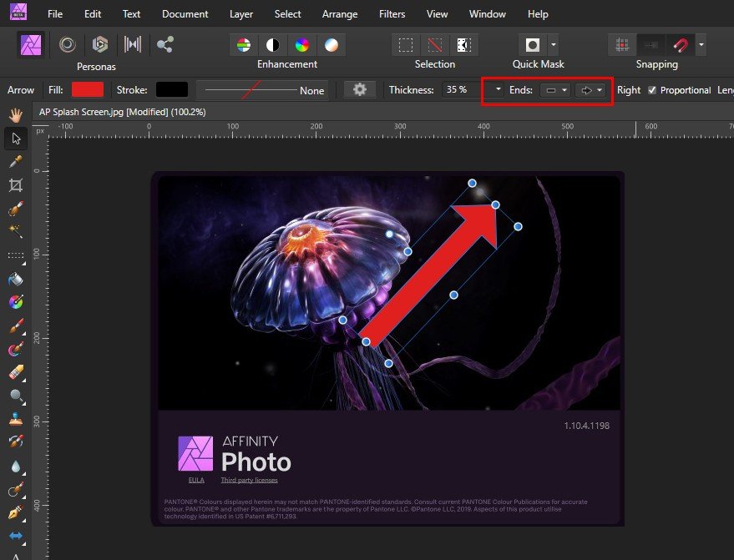The width and height of the screenshot is (734, 560).
Task: Open the Text menu
Action: tap(131, 14)
